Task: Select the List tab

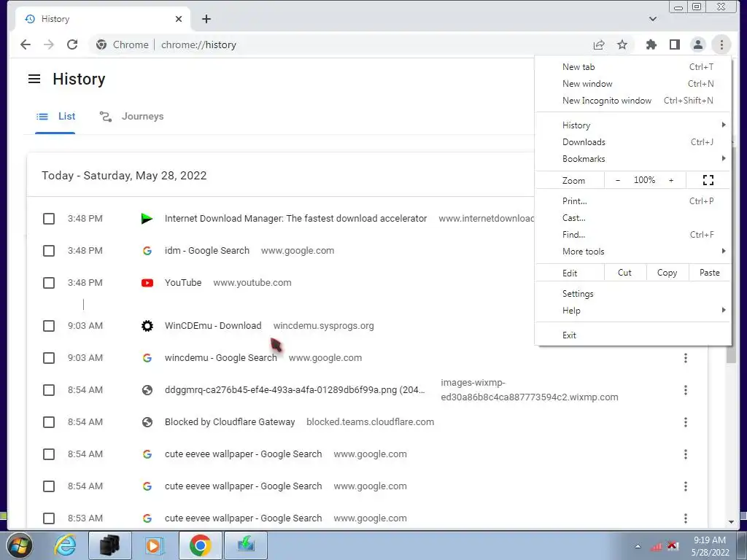Action: pos(55,117)
